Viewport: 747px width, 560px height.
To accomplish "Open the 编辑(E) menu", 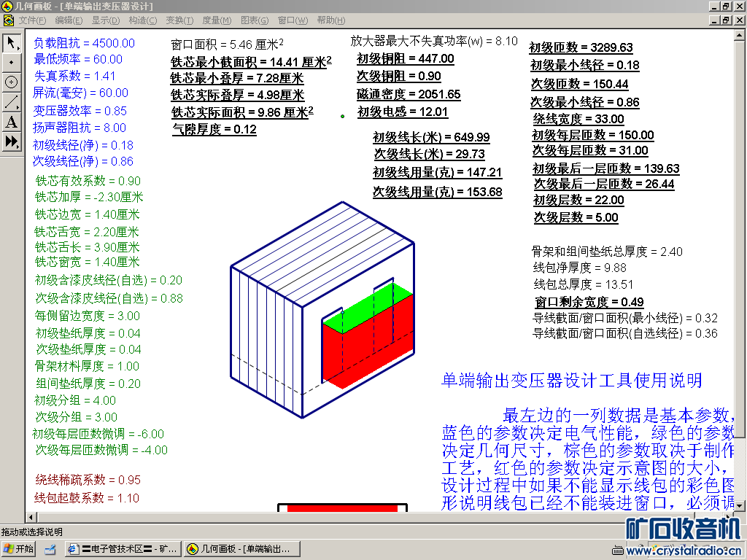I will click(x=69, y=20).
